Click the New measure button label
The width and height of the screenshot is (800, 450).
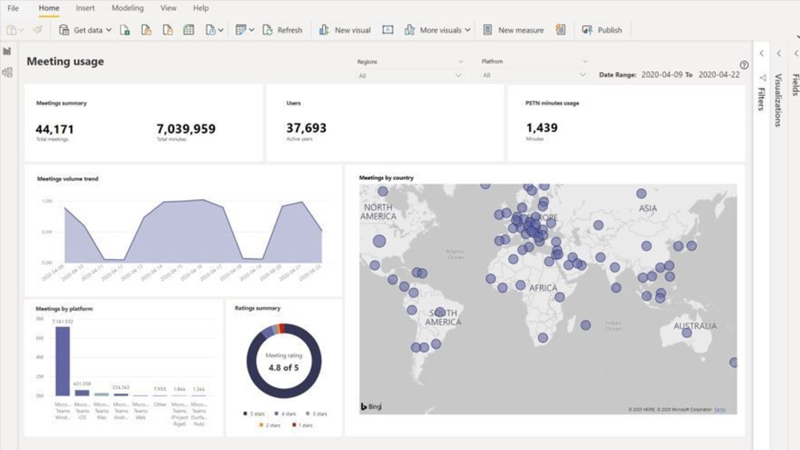click(521, 30)
